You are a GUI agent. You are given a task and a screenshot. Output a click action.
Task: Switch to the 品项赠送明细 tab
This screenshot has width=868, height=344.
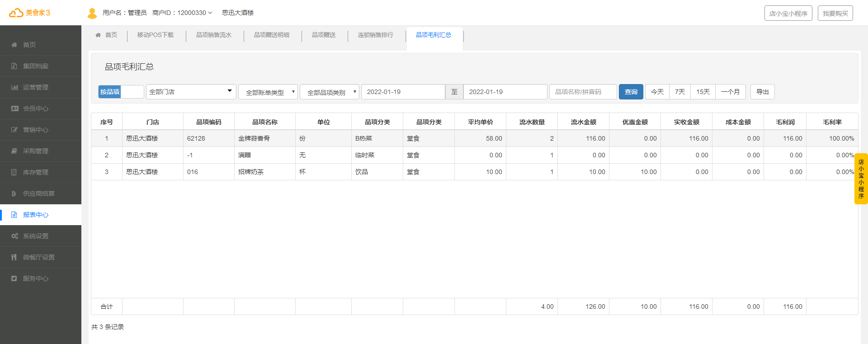point(272,35)
